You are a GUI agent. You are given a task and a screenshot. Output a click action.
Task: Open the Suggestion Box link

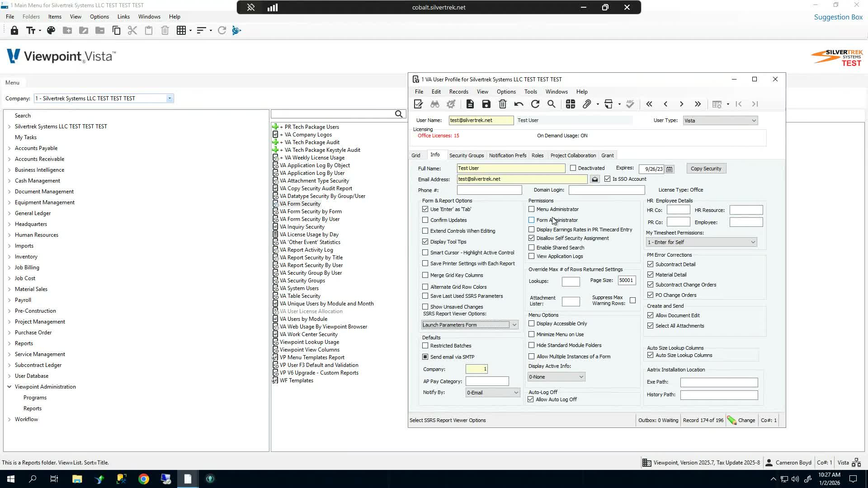point(838,17)
